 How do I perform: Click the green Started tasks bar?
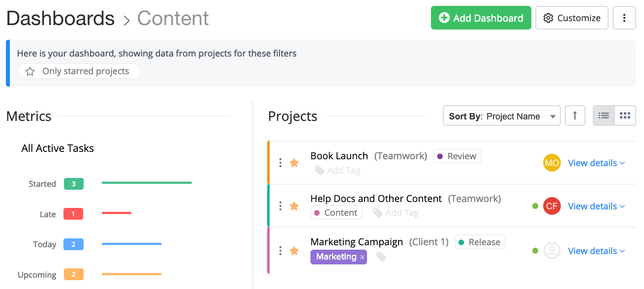[147, 183]
